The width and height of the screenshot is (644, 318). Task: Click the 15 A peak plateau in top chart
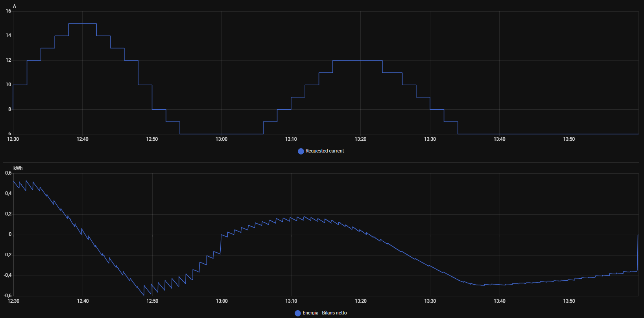(x=83, y=24)
